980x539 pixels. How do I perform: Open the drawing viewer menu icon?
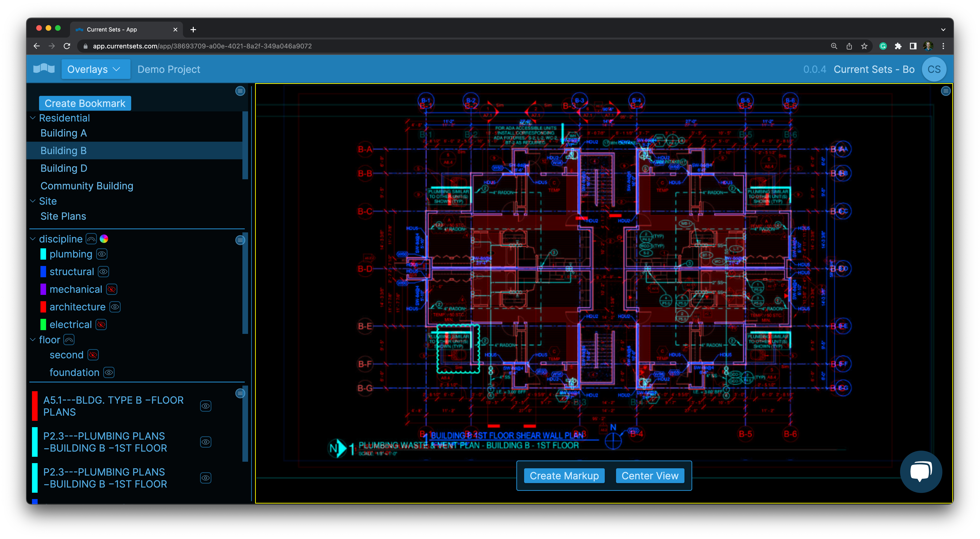coord(945,91)
